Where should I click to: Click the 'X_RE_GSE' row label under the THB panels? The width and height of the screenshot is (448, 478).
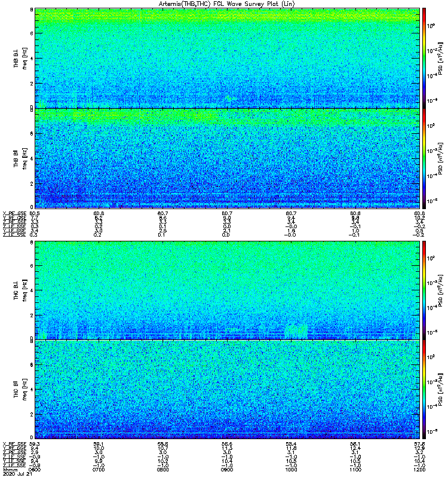[14, 213]
